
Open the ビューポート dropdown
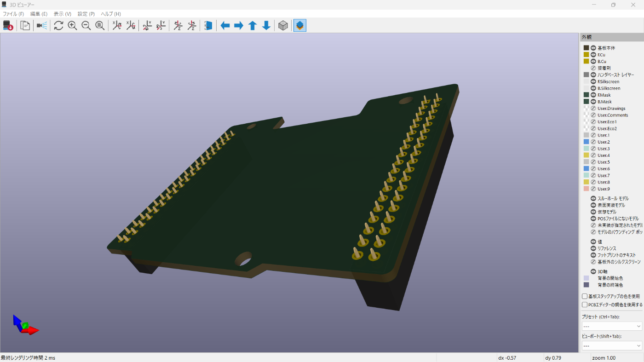click(x=611, y=345)
